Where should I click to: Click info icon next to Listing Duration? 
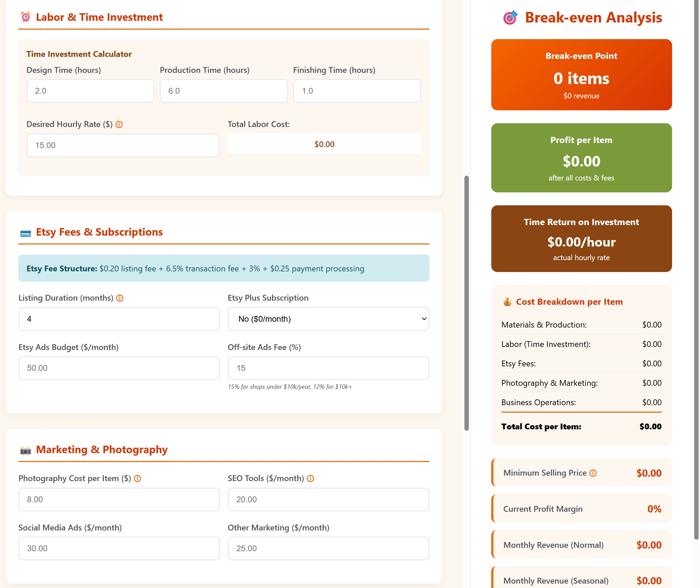[120, 298]
